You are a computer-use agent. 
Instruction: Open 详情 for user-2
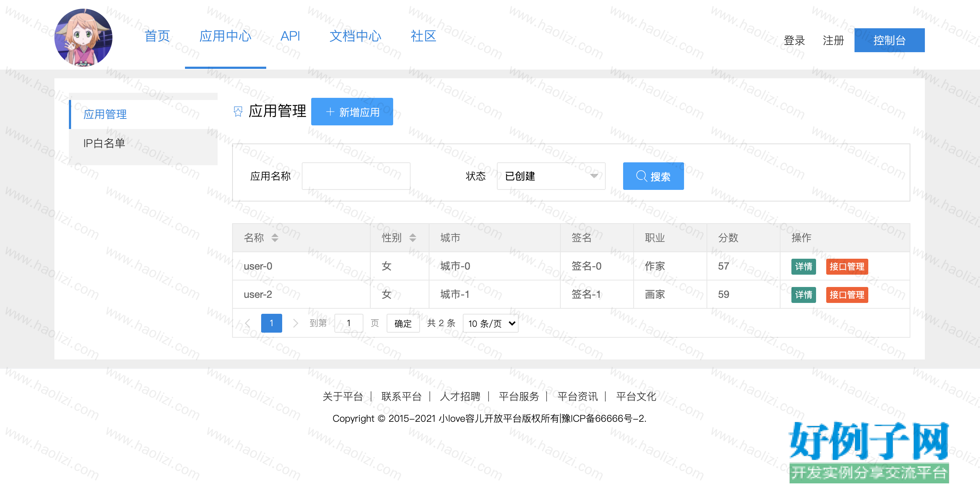(803, 295)
